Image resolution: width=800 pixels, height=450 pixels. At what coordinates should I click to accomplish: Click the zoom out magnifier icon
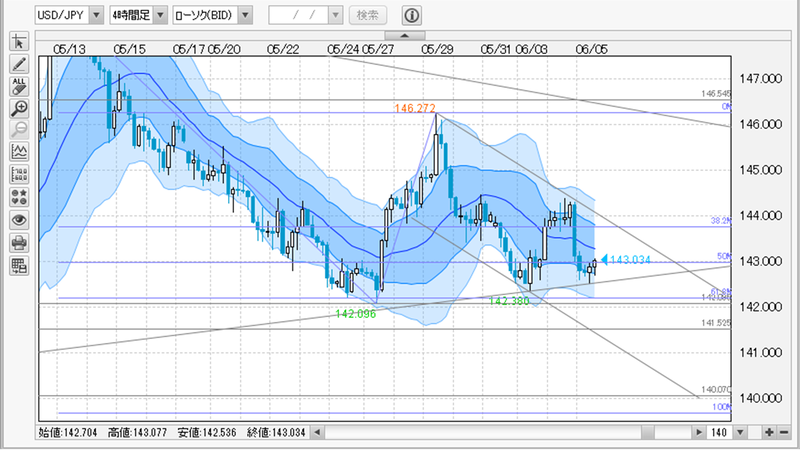coord(18,130)
